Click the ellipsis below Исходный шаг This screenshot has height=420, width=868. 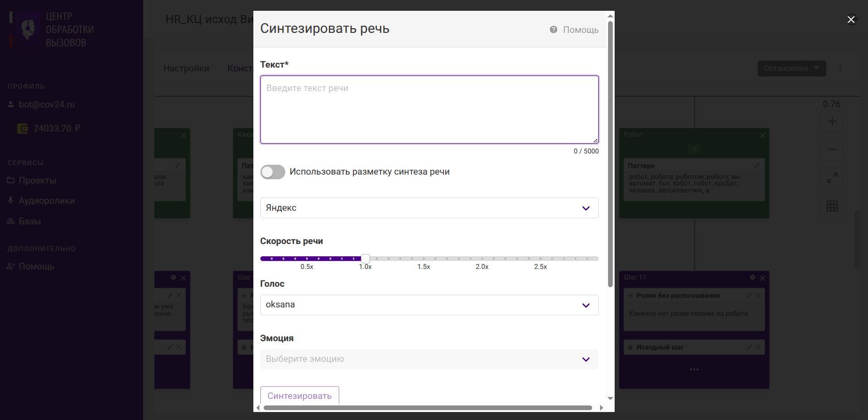tap(694, 370)
